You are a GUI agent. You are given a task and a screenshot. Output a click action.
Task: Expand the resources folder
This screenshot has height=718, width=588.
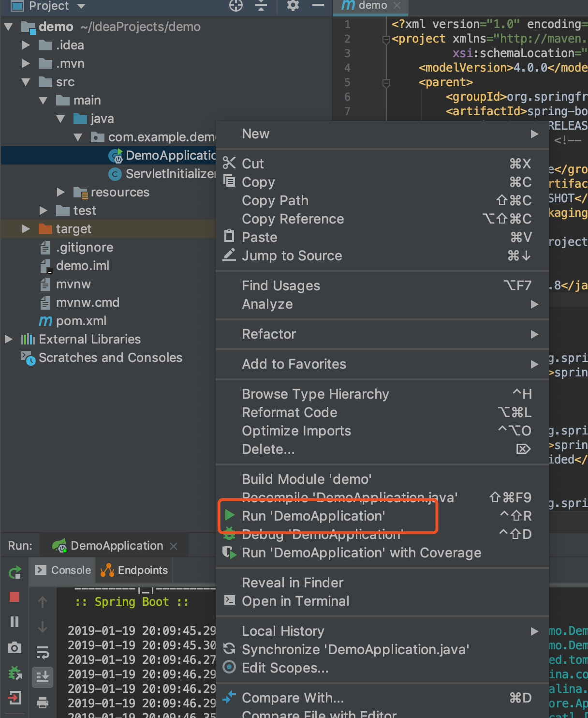[x=61, y=192]
